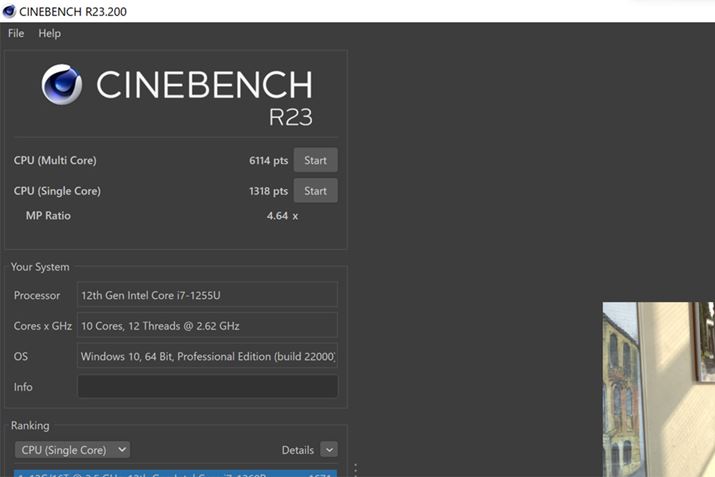Click the Processor field showing i7-1255U
The height and width of the screenshot is (477, 715).
(207, 295)
